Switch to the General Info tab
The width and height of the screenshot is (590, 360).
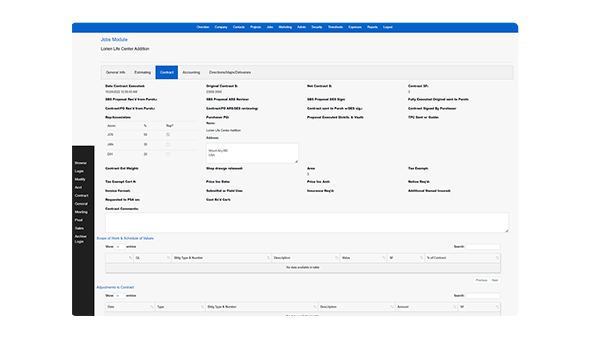point(116,72)
